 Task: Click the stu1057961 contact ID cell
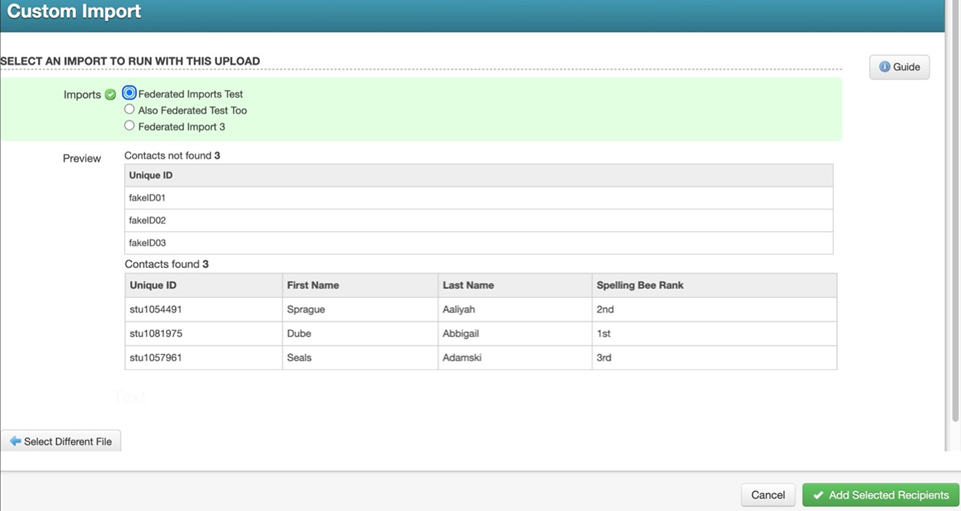click(x=155, y=358)
